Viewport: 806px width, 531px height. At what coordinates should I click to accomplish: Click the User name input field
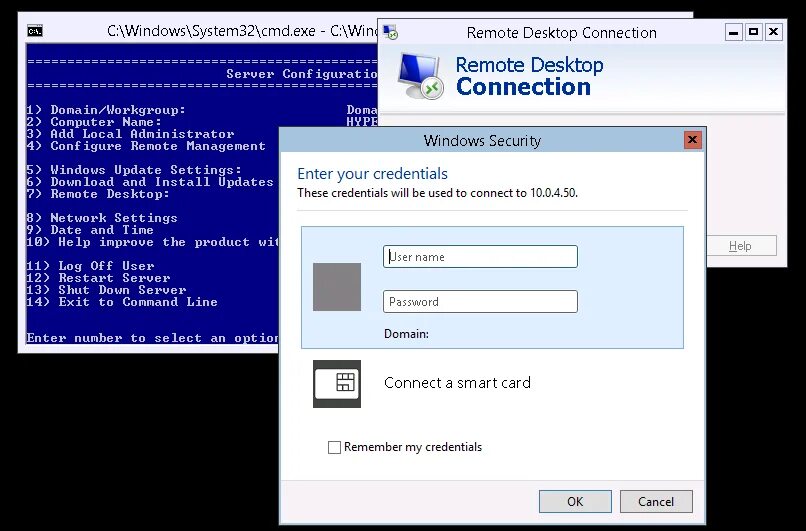(x=480, y=257)
